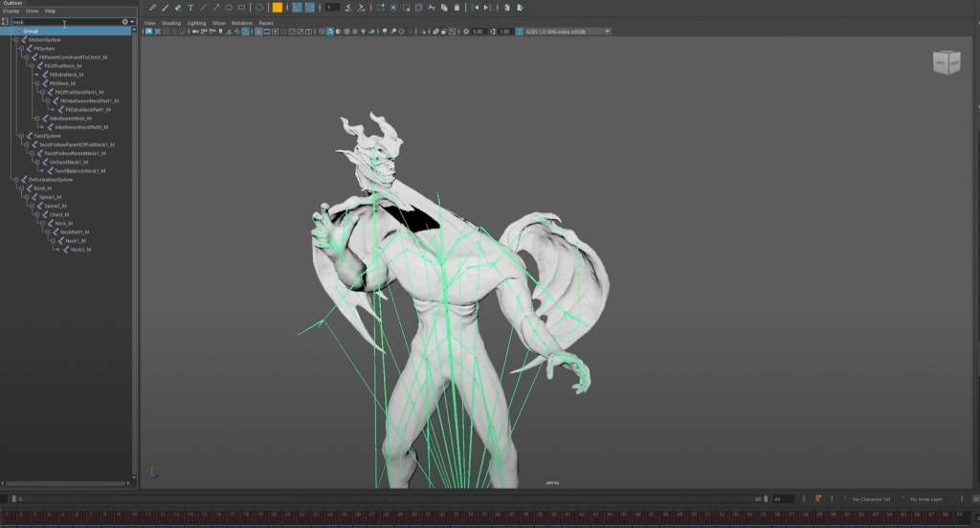Toggle the first blue ghost frames button
Image resolution: width=980 pixels, height=528 pixels.
click(x=297, y=8)
